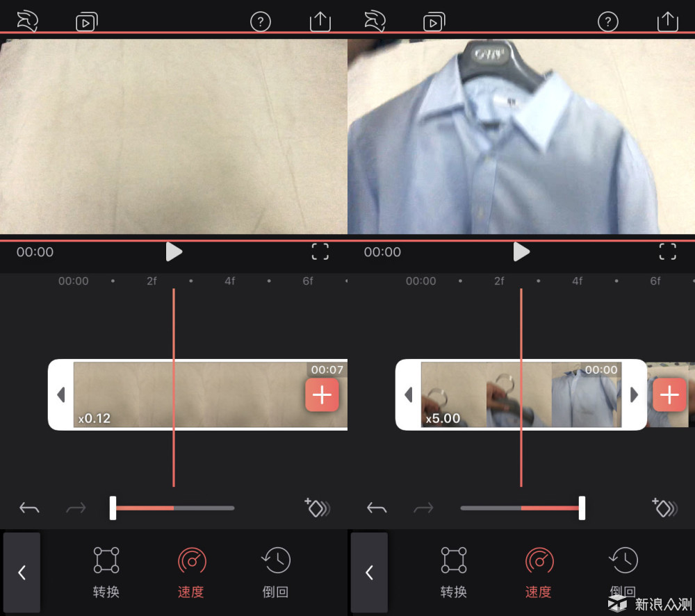Enter fullscreen for the shirt video preview
Image resolution: width=695 pixels, height=616 pixels.
click(x=667, y=251)
